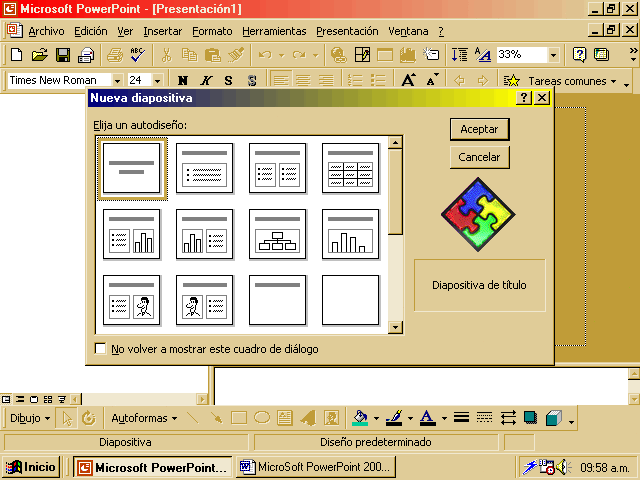Click the Copy icon
This screenshot has width=640, height=480.
[x=189, y=54]
